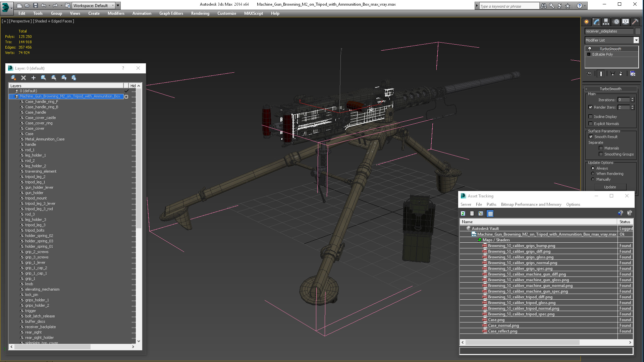
Task: Click Refresh icon in Asset Tracking
Action: pyautogui.click(x=463, y=214)
